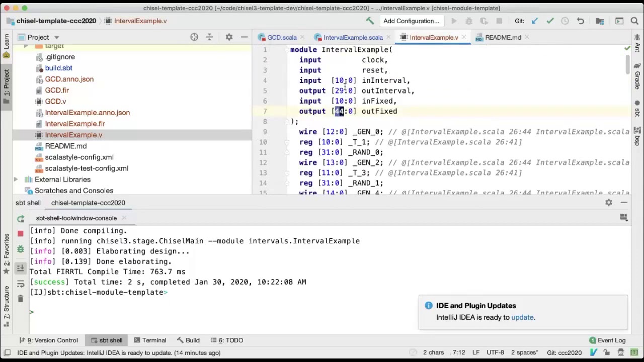Click the blue V icon in status bar
644x362 pixels.
pyautogui.click(x=594, y=352)
